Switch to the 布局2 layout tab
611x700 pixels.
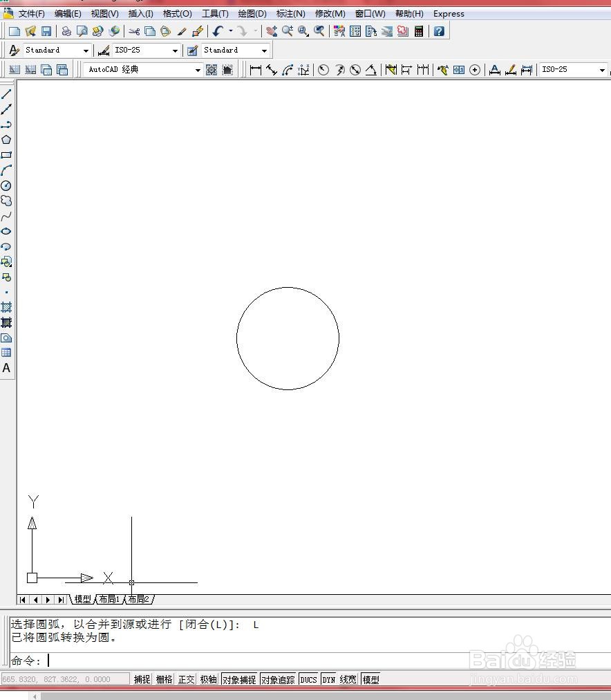[x=139, y=599]
